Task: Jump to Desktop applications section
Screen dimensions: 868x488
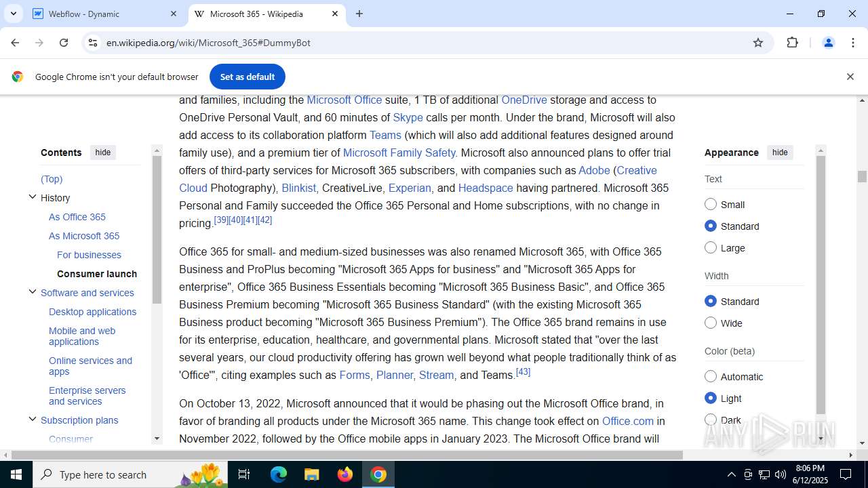Action: pyautogui.click(x=92, y=312)
